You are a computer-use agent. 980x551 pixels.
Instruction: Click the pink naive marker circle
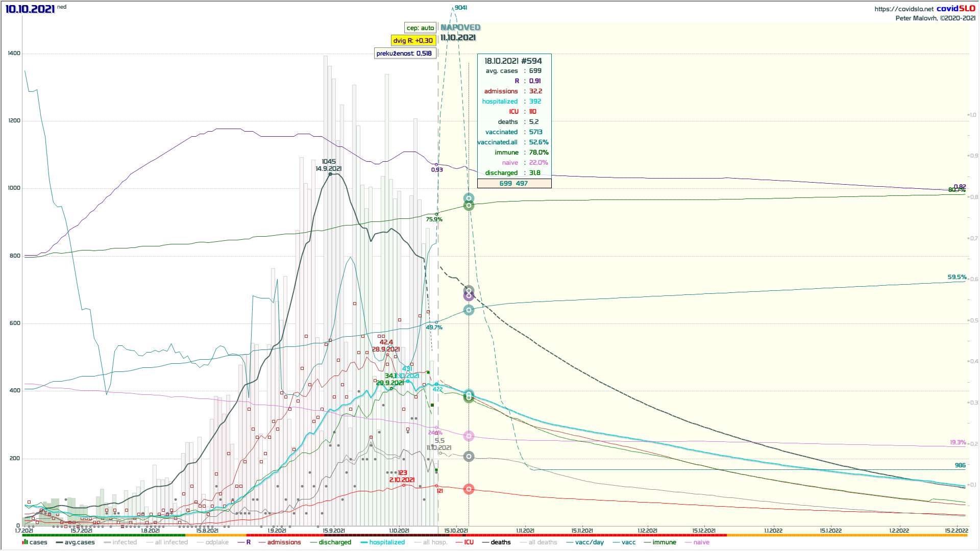click(x=469, y=436)
